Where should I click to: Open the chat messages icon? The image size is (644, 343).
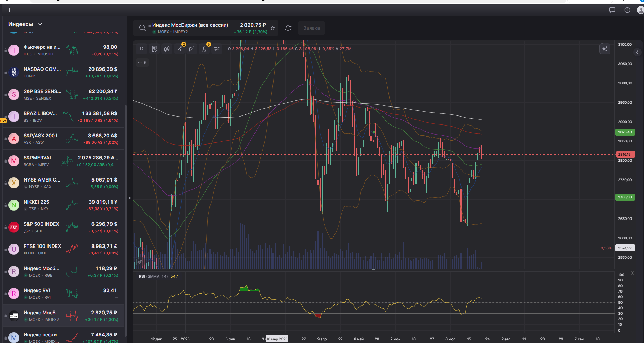point(612,10)
